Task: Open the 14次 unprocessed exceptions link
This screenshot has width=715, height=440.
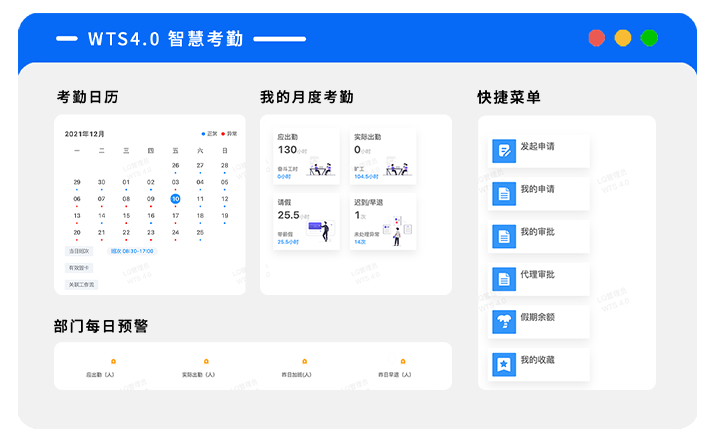Action: [359, 242]
